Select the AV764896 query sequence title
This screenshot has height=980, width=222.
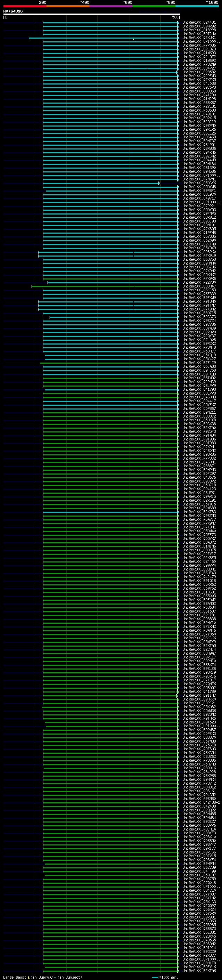[x=13, y=11]
